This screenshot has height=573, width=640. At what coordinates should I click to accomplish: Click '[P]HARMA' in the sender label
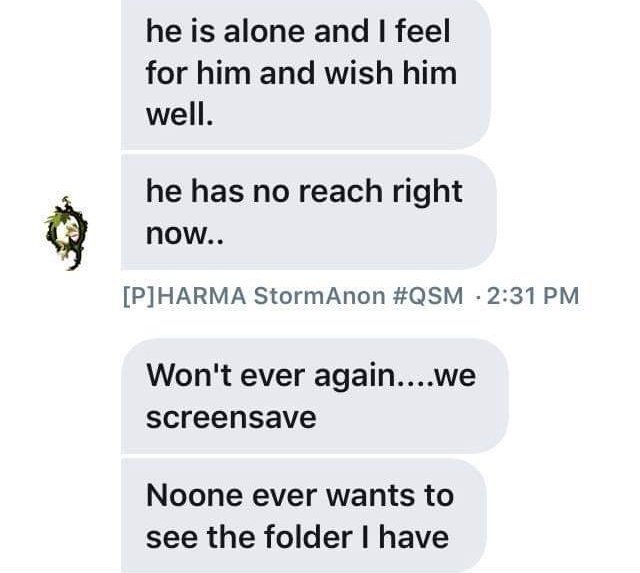coord(184,295)
